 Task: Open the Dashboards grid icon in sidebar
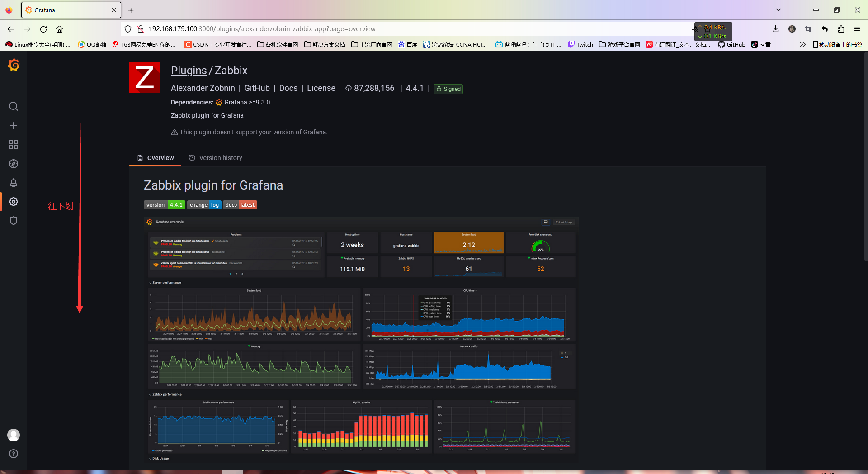click(x=14, y=145)
